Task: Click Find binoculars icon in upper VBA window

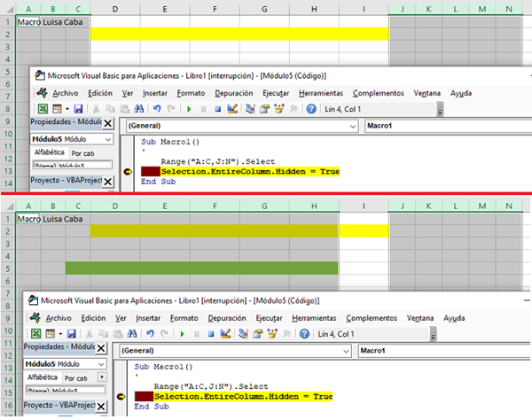Action: (x=139, y=109)
